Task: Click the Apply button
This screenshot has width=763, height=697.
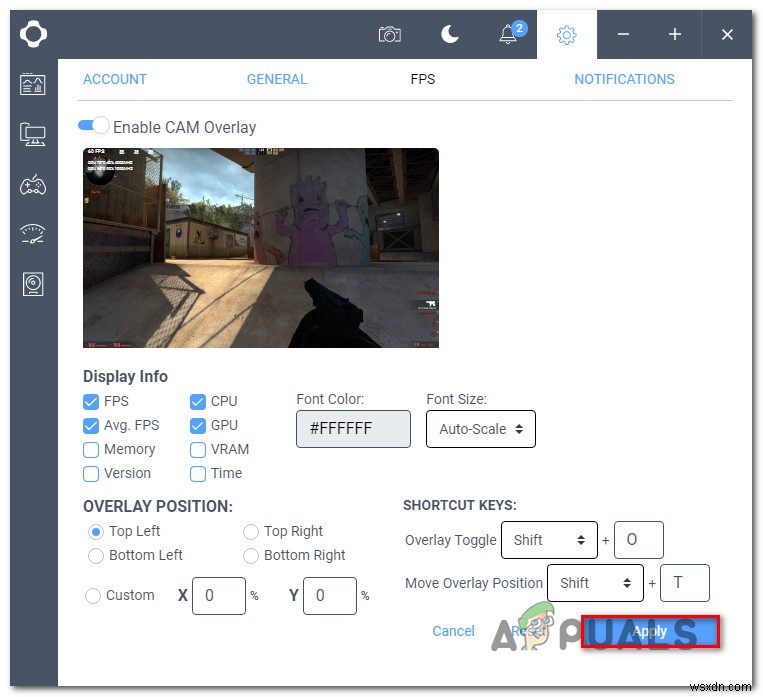Action: (x=650, y=631)
